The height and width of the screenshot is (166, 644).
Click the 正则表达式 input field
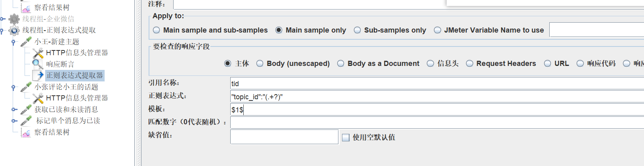point(436,97)
